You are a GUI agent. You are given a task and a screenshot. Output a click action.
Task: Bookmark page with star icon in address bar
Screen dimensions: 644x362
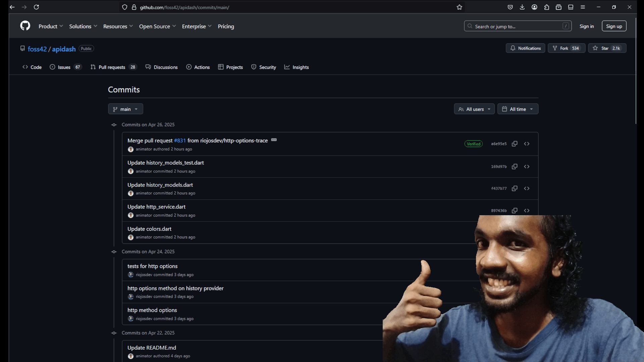click(x=460, y=7)
